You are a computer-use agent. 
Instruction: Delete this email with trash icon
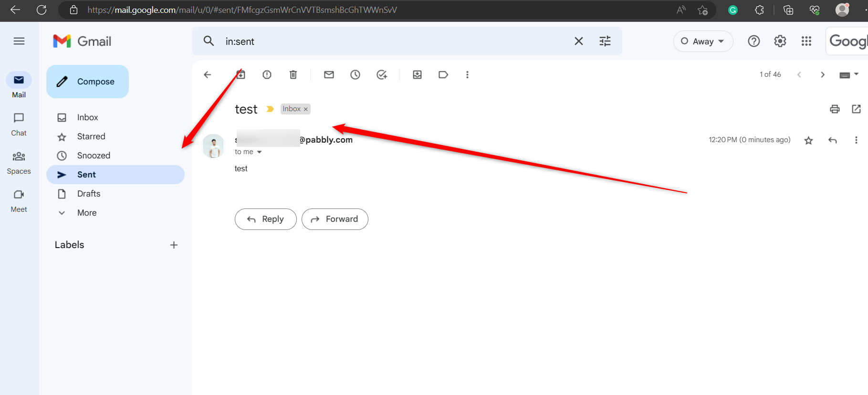click(x=293, y=74)
